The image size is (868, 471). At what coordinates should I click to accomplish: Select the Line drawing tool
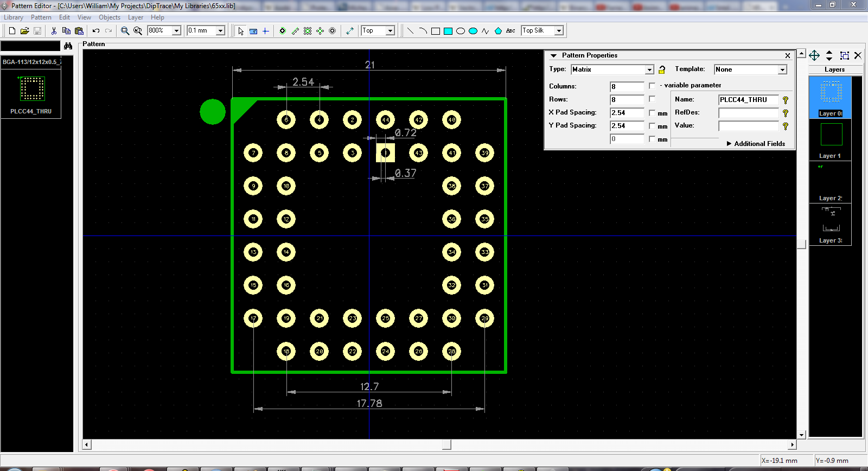410,31
